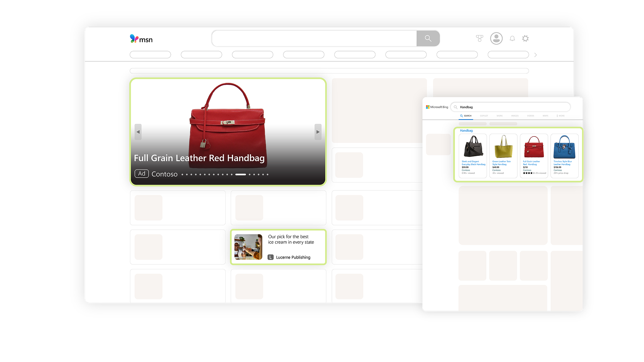Click into the MSN search text field
This screenshot has width=644, height=362.
[314, 39]
